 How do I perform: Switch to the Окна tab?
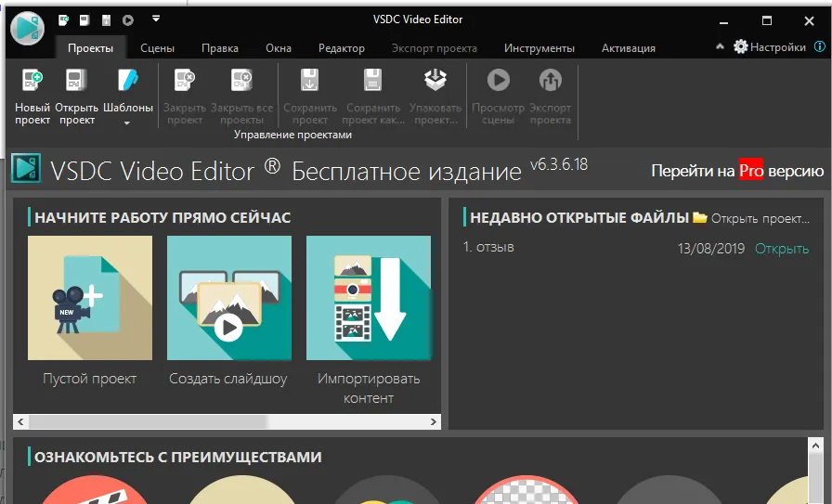[x=279, y=47]
